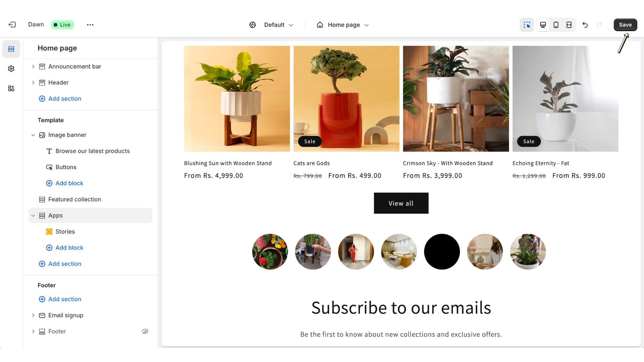Click the undo icon in toolbar
644x362 pixels.
(585, 24)
